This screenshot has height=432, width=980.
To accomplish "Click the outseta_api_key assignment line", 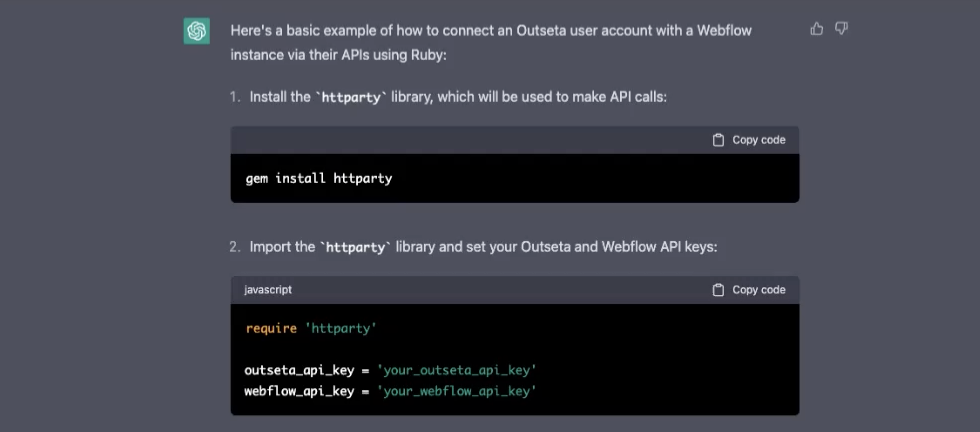I will (391, 371).
